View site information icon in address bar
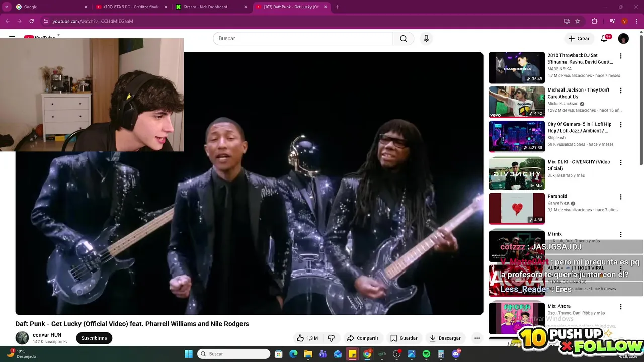Screen dimensions: 644x362 coord(46,21)
